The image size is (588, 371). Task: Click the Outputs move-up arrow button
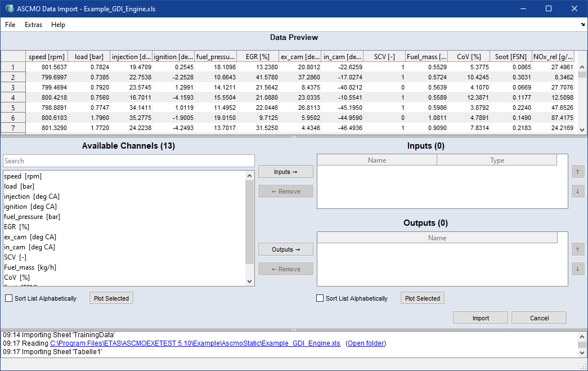pos(578,249)
